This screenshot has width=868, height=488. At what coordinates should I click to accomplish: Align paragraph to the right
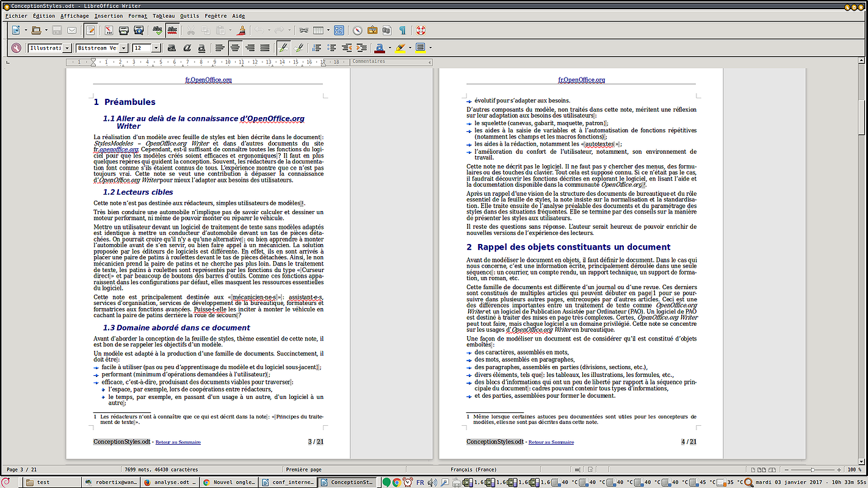[x=250, y=48]
